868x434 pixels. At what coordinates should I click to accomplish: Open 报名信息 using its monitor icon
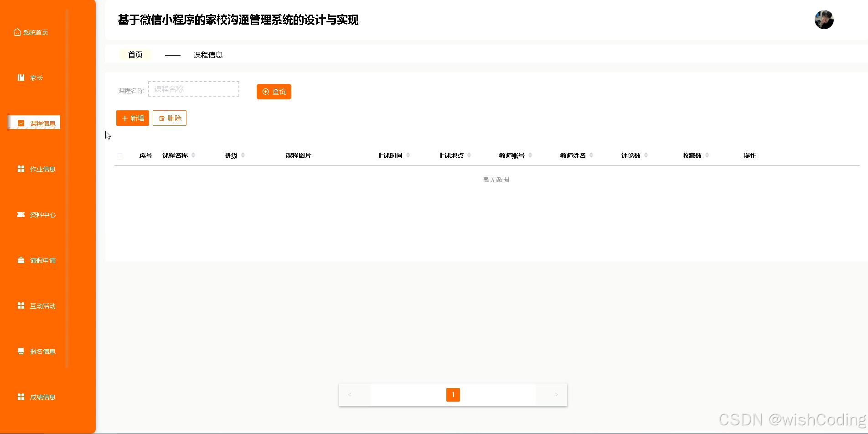21,351
